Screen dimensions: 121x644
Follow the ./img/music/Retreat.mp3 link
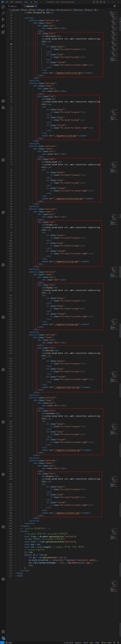pos(67,387)
